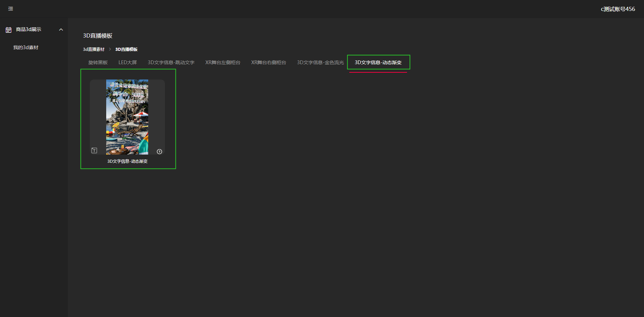Click the 3D直播模板 breadcrumb item

[126, 49]
